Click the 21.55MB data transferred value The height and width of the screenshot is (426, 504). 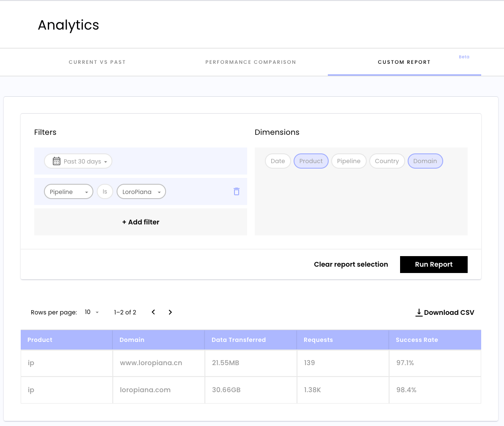(225, 363)
